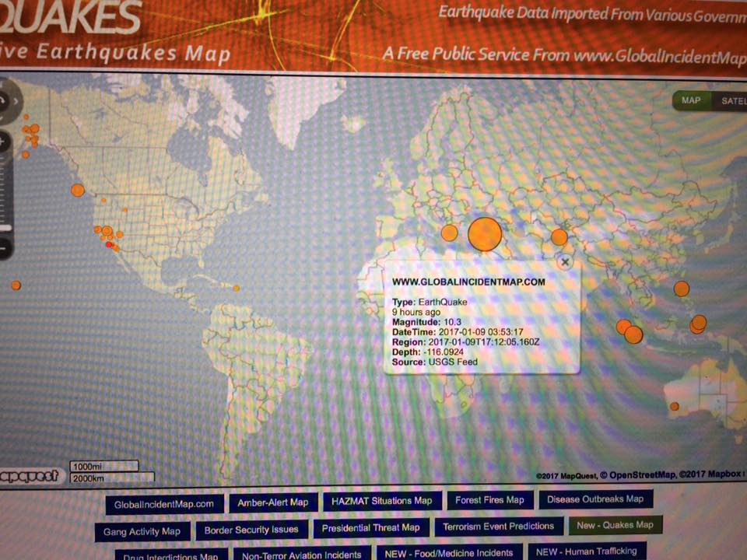Viewport: 747px width, 560px height.
Task: Click the DateTime 2017-01-09 03:53:17 line
Action: [458, 332]
